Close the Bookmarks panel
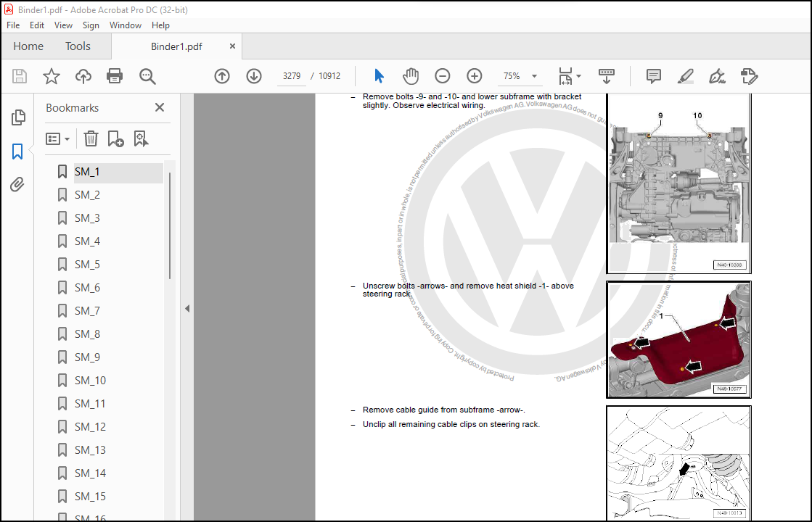This screenshot has width=812, height=522. (160, 107)
